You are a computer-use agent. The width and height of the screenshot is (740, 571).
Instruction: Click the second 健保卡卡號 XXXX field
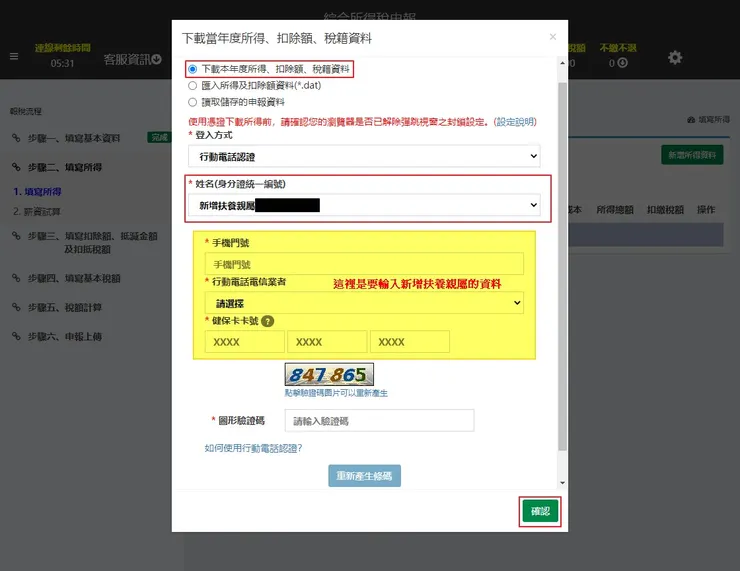point(327,342)
